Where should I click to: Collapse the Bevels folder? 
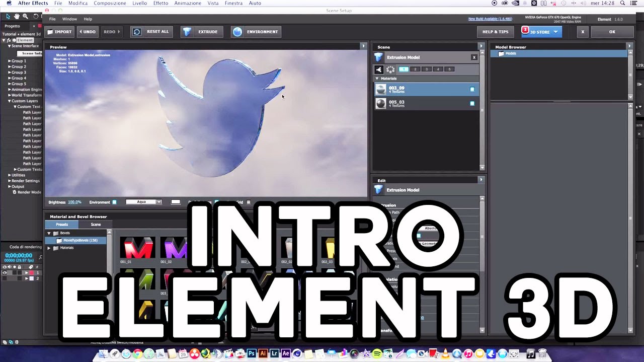click(x=49, y=233)
